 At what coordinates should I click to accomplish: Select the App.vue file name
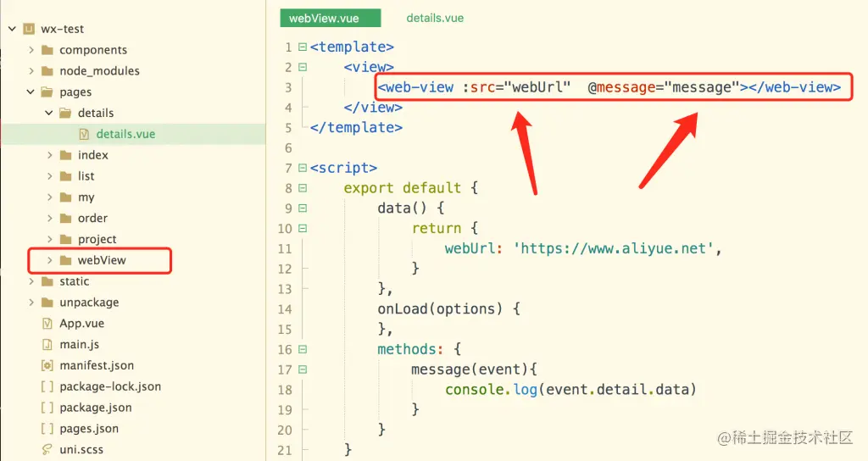pos(82,323)
